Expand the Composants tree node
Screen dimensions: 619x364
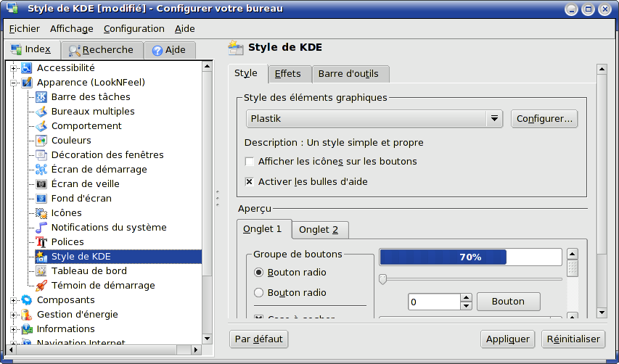[x=13, y=300]
